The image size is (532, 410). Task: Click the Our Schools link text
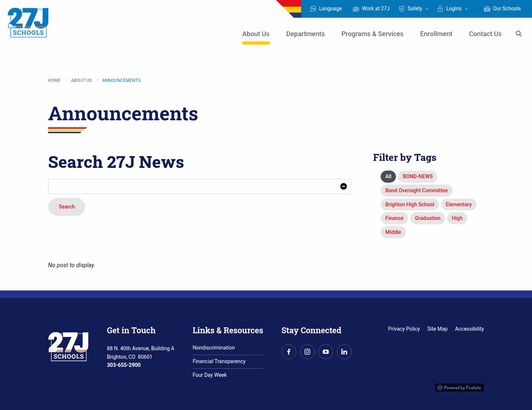click(507, 8)
